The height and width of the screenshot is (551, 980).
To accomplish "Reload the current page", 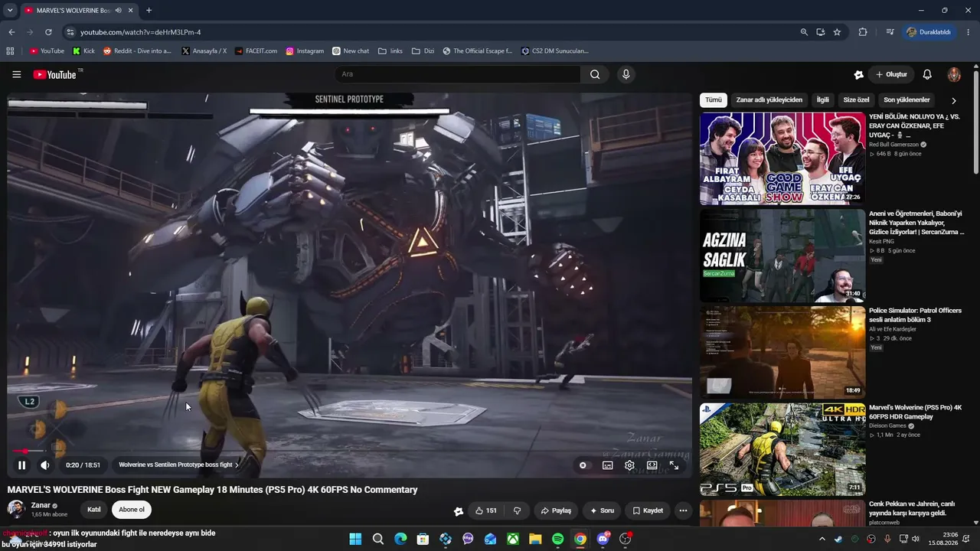I will pos(48,32).
